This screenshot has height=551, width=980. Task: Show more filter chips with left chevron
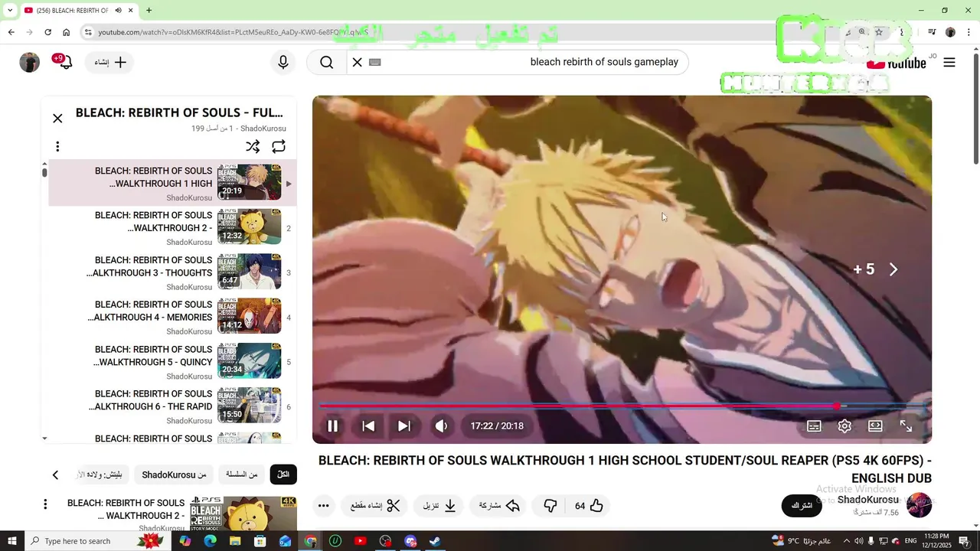(x=55, y=475)
